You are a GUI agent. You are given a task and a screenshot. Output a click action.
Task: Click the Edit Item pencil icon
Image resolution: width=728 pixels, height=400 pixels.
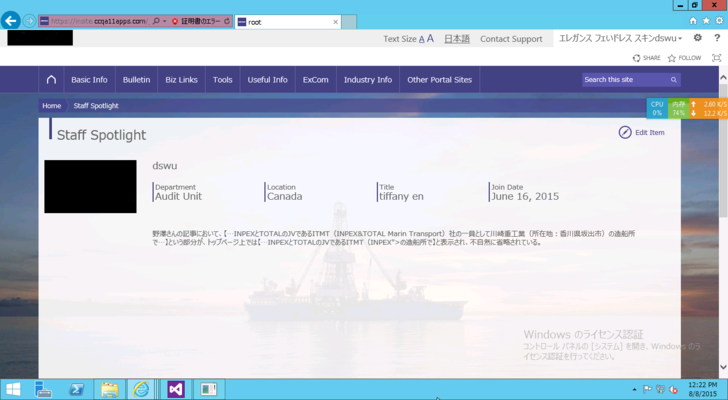click(625, 132)
